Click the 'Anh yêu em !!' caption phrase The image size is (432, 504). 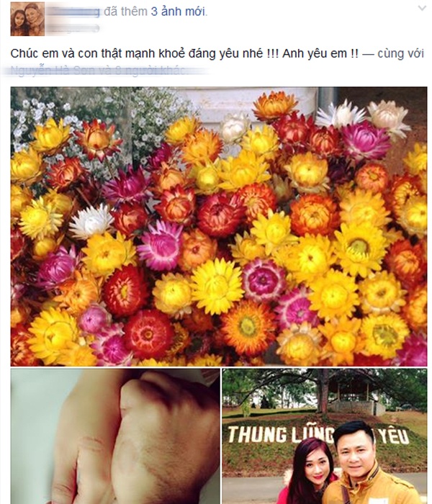(x=320, y=53)
